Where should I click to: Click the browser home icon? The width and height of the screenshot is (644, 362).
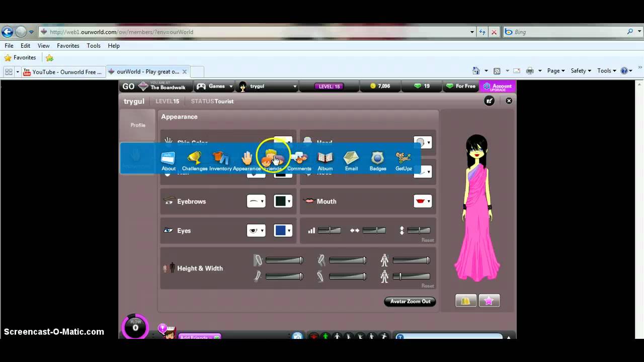[476, 71]
